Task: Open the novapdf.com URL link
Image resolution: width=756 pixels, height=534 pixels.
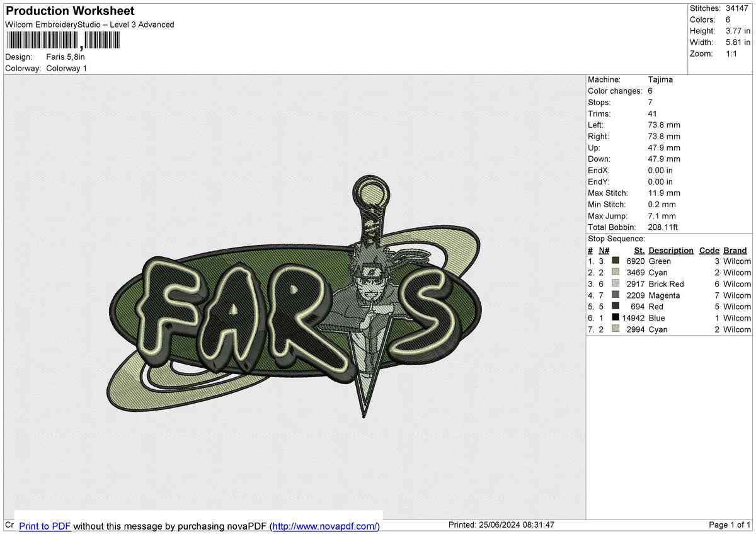Action: tap(325, 526)
